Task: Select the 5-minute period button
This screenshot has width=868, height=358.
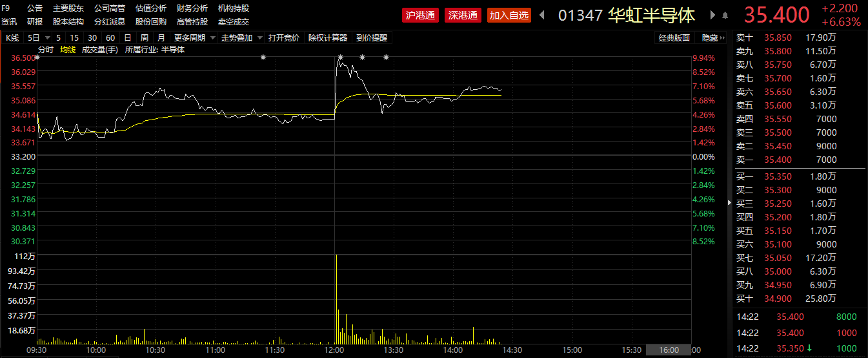Action: pos(59,38)
